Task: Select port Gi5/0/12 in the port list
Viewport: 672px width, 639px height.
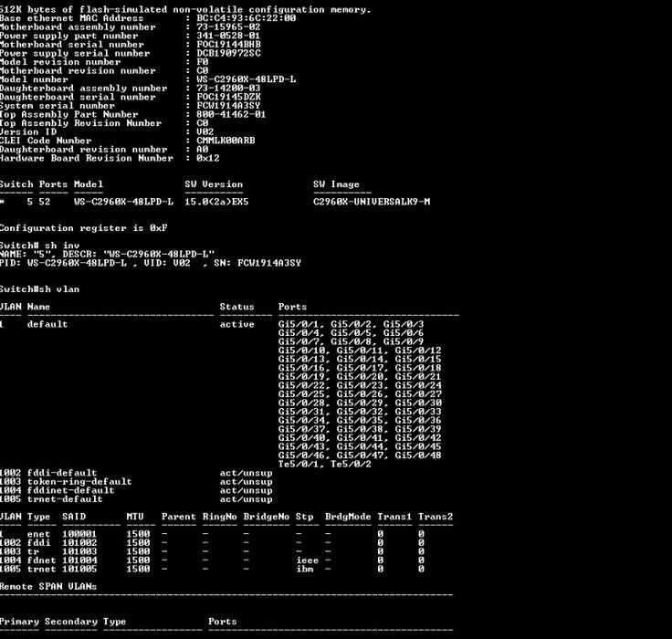Action: (418, 351)
